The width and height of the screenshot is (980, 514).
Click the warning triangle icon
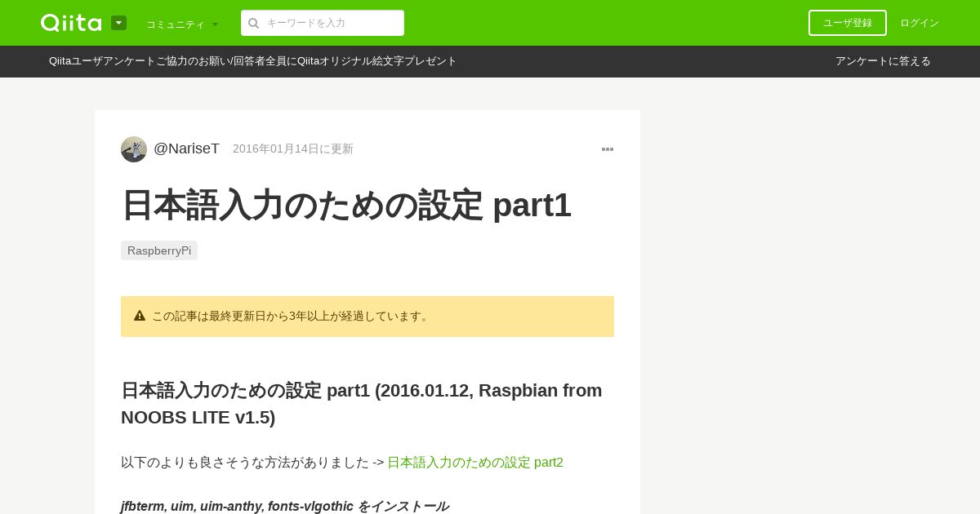tap(140, 316)
